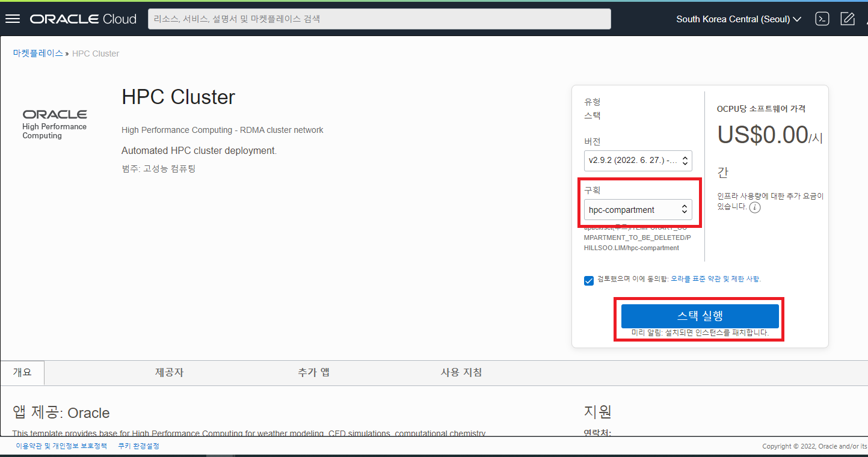Focus the resource and service search field
The width and height of the screenshot is (868, 457).
coord(380,19)
